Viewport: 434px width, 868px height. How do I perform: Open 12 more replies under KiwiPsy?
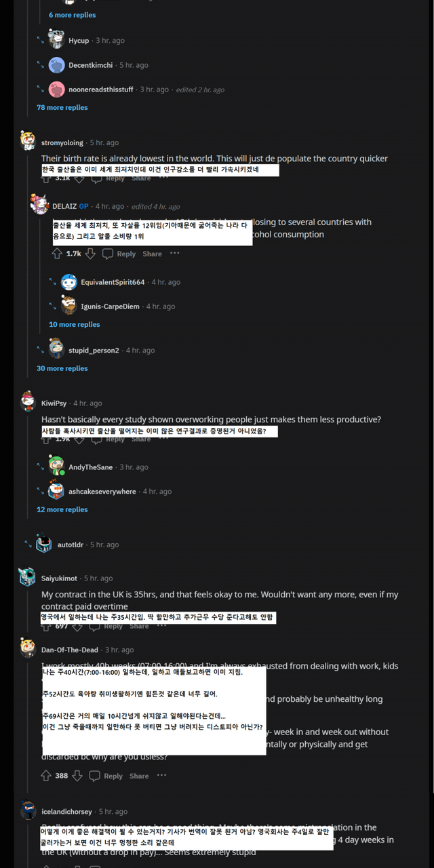pyautogui.click(x=62, y=509)
